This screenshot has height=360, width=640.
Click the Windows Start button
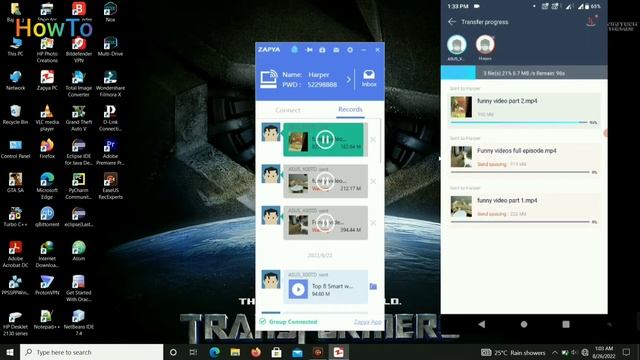pos(10,352)
